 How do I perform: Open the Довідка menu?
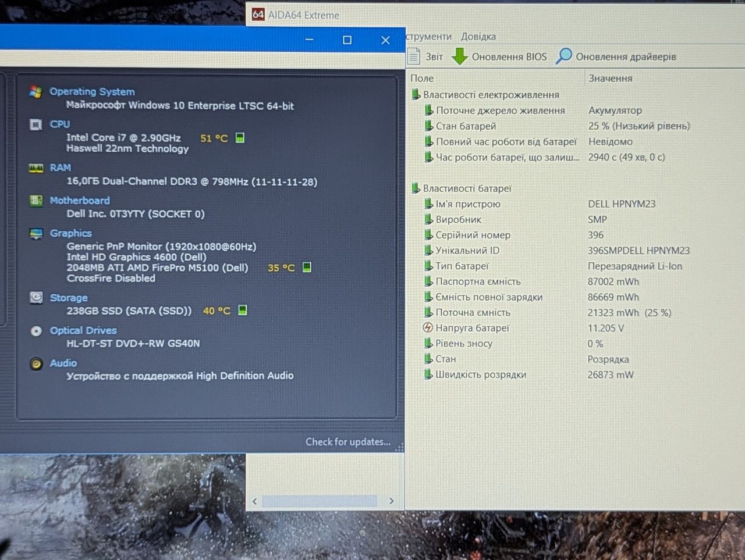(478, 36)
